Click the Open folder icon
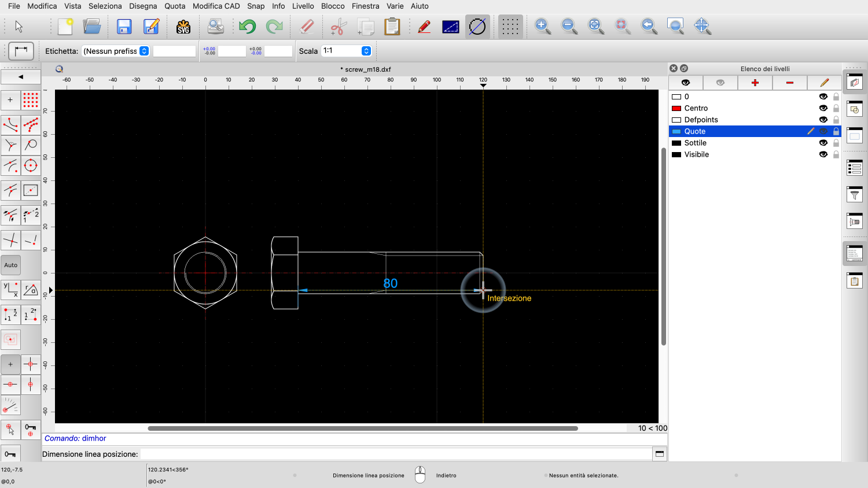Viewport: 868px width, 488px height. 92,27
